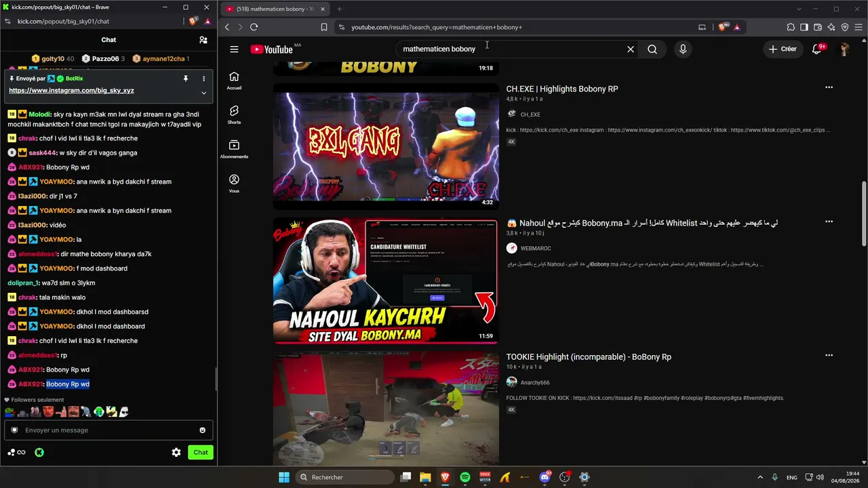Image resolution: width=868 pixels, height=488 pixels.
Task: Open the channel points infinity icon
Action: pyautogui.click(x=17, y=452)
